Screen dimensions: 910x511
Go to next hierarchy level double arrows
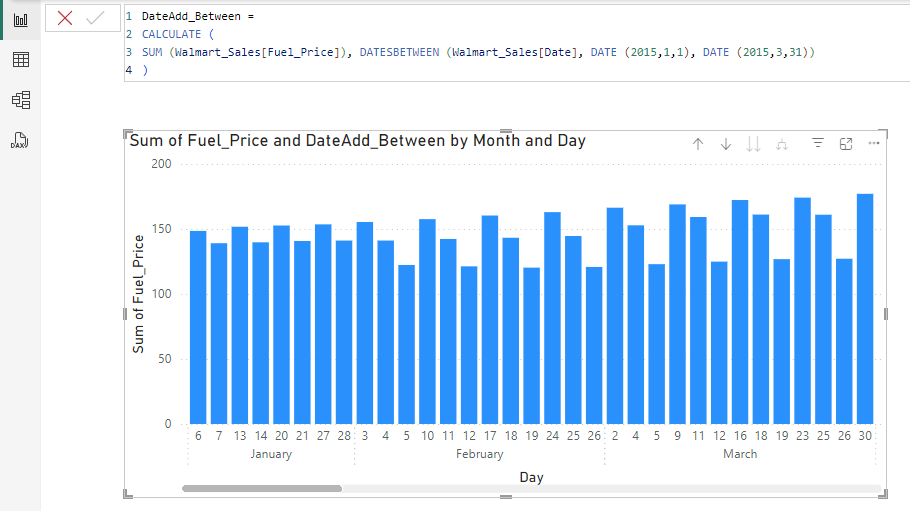(x=753, y=144)
